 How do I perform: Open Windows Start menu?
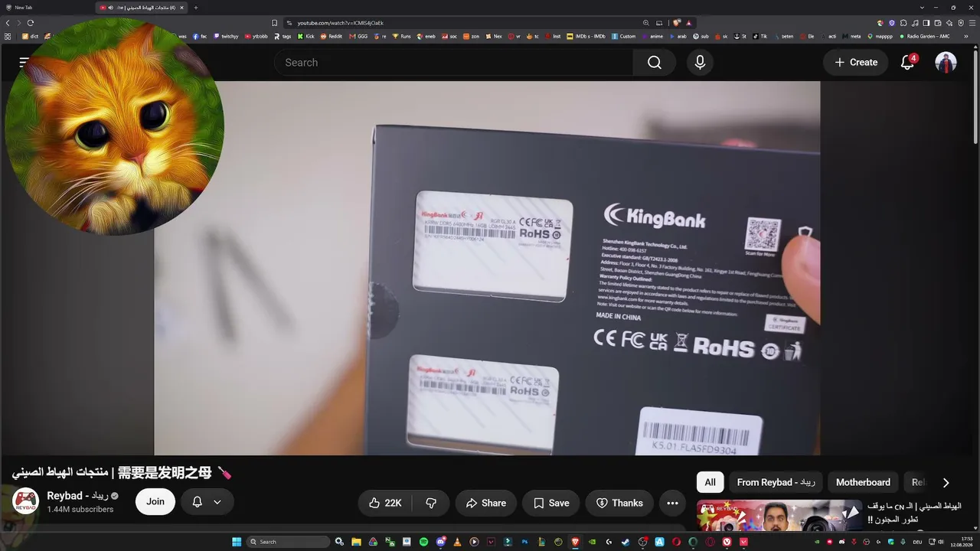[237, 542]
